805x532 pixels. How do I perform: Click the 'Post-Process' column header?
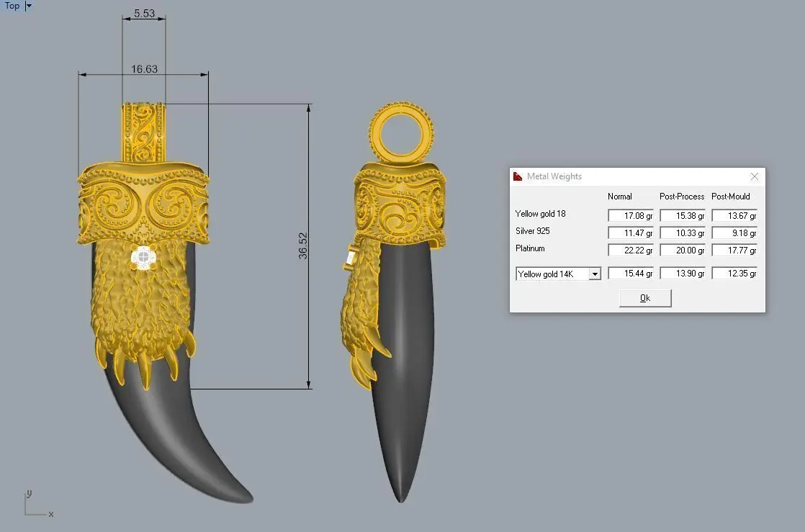[682, 197]
